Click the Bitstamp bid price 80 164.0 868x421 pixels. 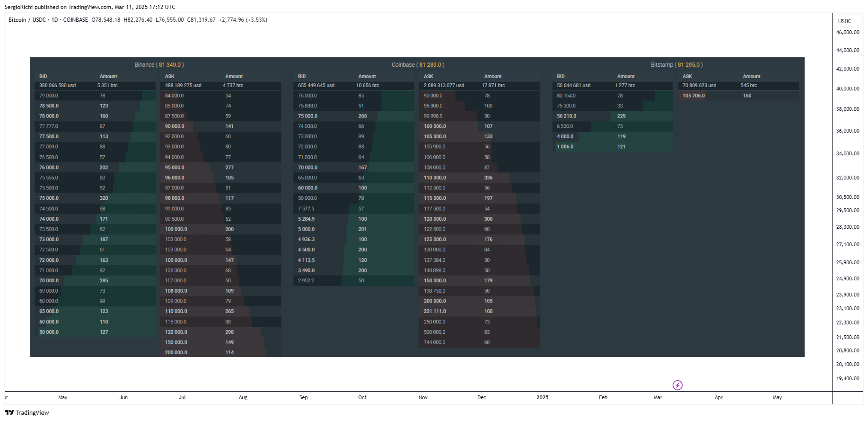click(x=566, y=96)
